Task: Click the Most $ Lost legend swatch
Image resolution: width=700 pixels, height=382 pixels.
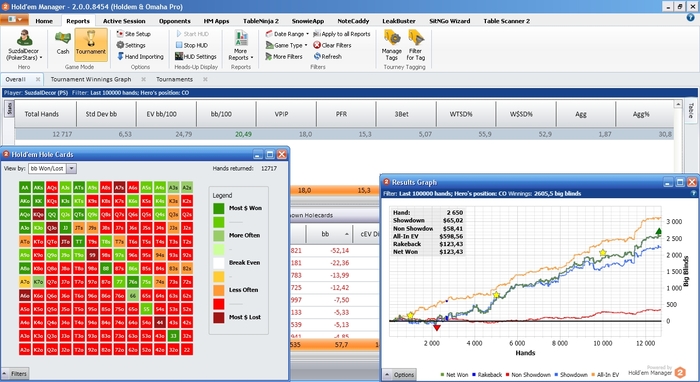Action: coord(219,317)
